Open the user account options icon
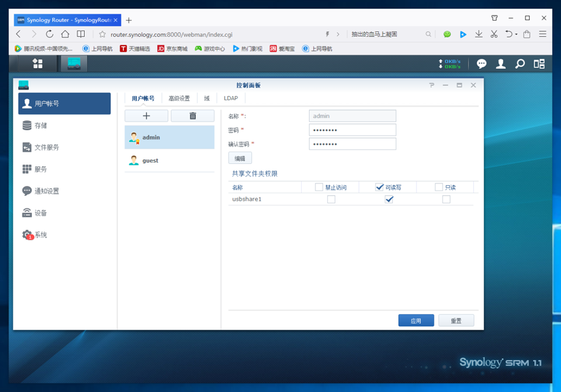This screenshot has height=392, width=561. pos(501,64)
